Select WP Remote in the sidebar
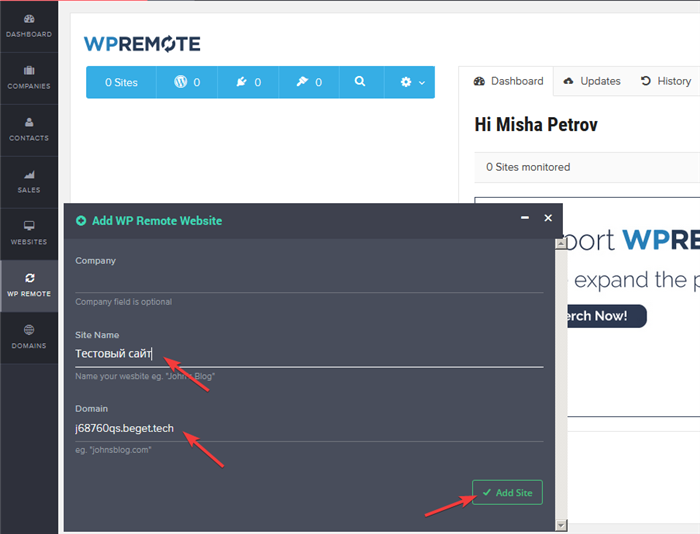 coord(29,286)
